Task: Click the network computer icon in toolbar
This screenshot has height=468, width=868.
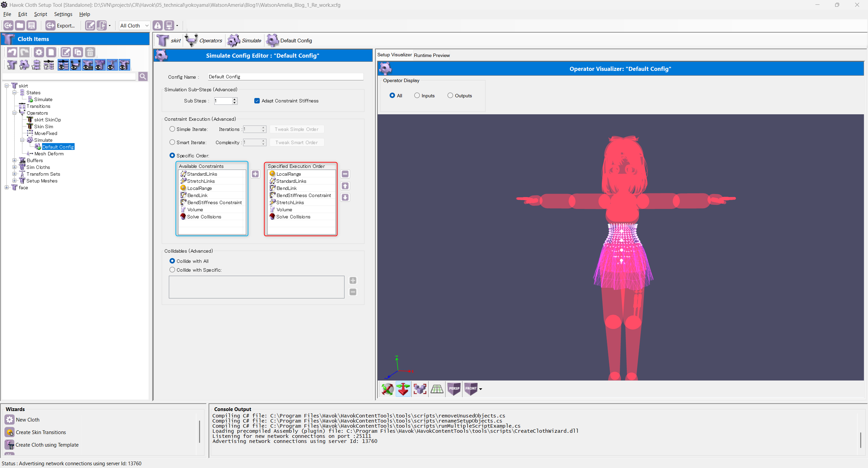Action: (x=169, y=25)
